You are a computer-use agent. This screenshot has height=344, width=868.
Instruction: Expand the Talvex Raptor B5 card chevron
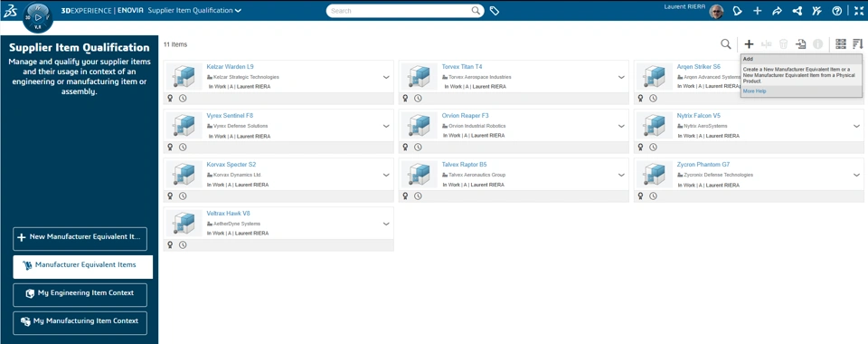point(622,175)
